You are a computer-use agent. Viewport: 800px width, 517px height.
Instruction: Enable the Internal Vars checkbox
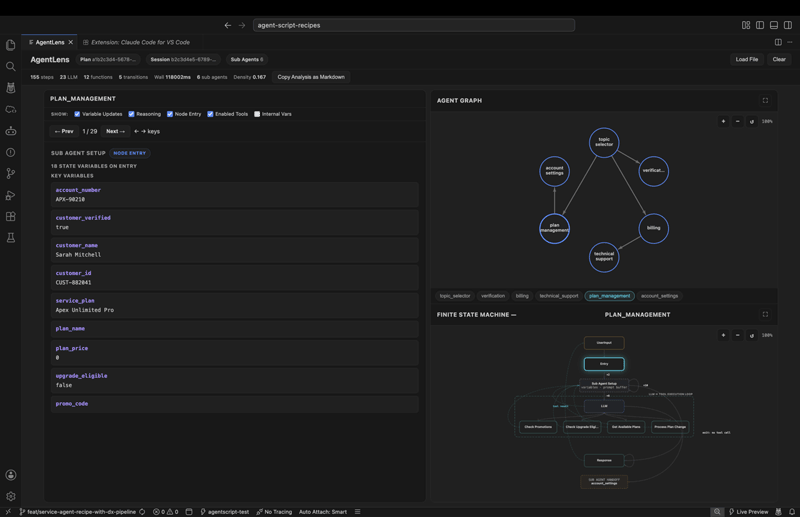[257, 114]
